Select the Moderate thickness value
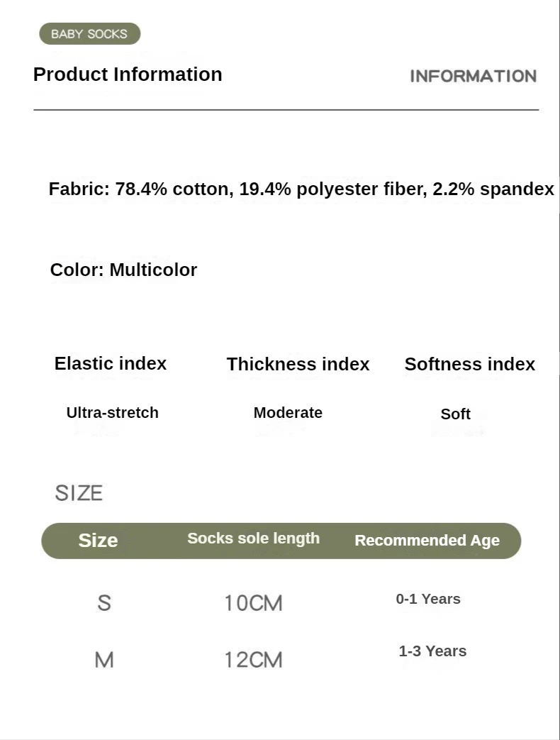The height and width of the screenshot is (740, 560). (x=288, y=412)
